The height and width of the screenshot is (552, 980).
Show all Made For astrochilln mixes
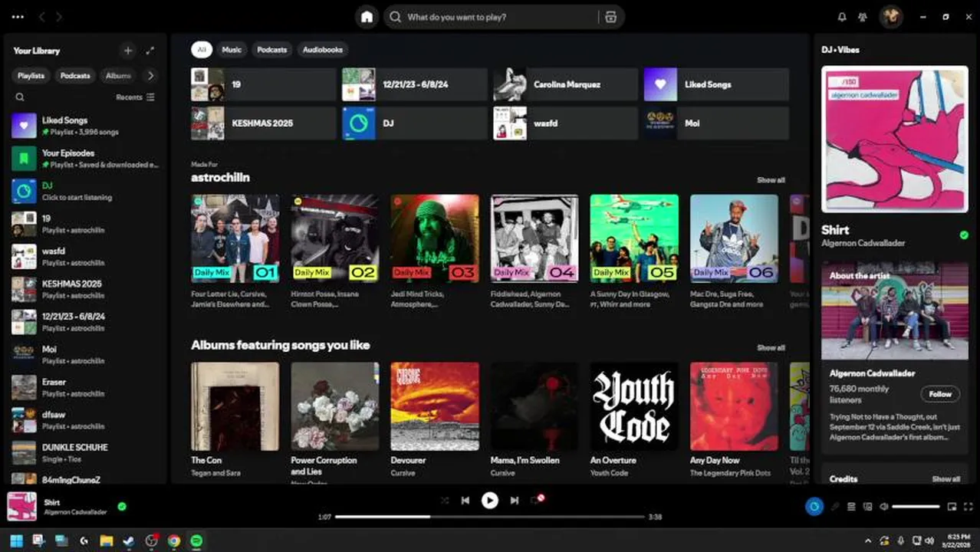click(x=771, y=180)
